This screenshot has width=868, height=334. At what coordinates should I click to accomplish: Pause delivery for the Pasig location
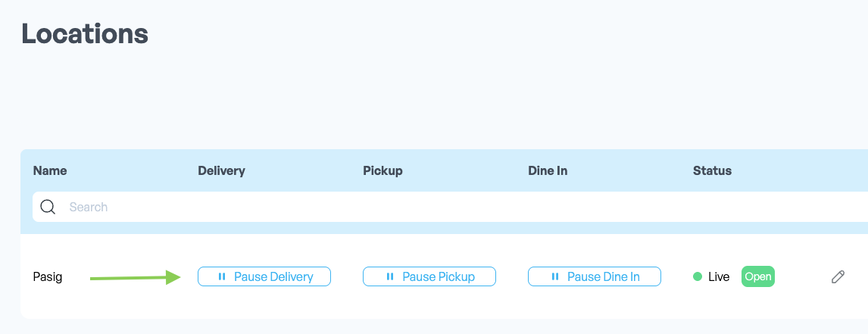(264, 276)
